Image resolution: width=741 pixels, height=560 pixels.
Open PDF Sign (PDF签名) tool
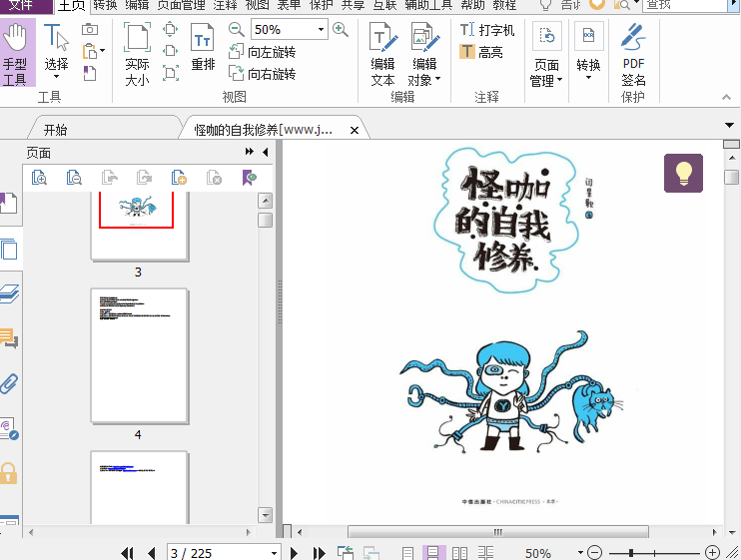point(633,54)
